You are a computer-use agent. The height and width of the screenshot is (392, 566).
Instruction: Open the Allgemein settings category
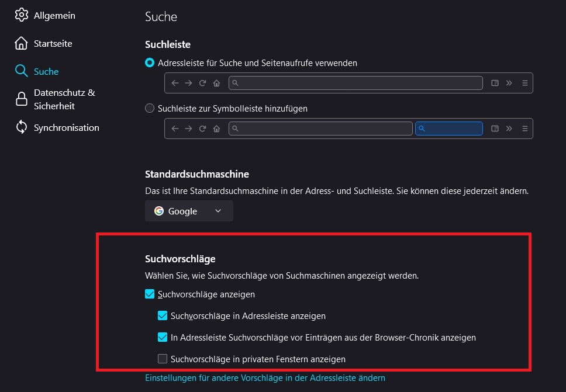pyautogui.click(x=54, y=15)
